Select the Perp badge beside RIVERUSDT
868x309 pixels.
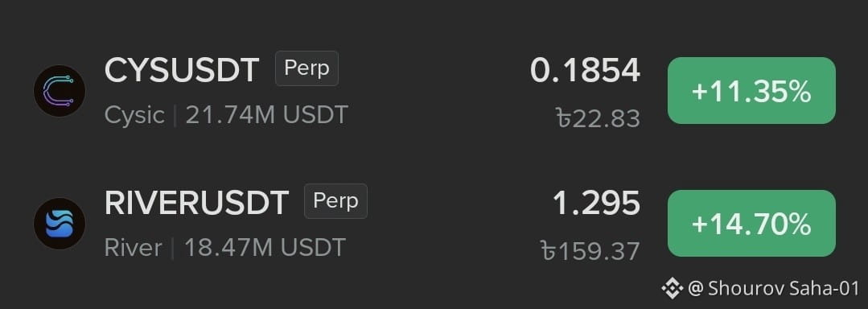tap(335, 201)
